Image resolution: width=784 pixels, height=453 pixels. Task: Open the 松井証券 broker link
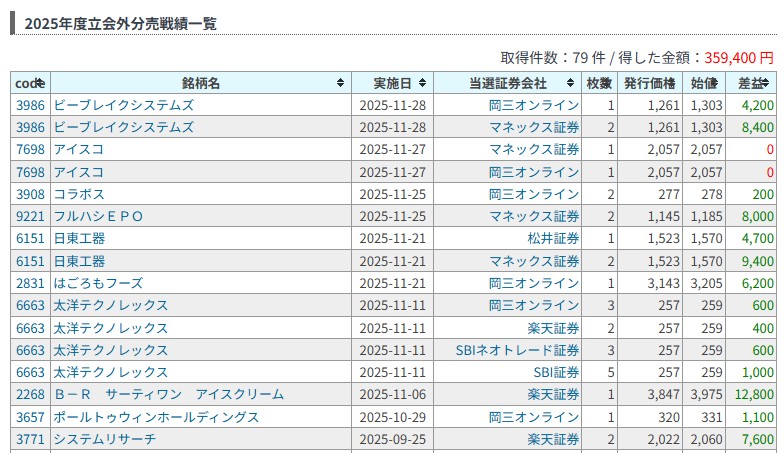pyautogui.click(x=553, y=238)
